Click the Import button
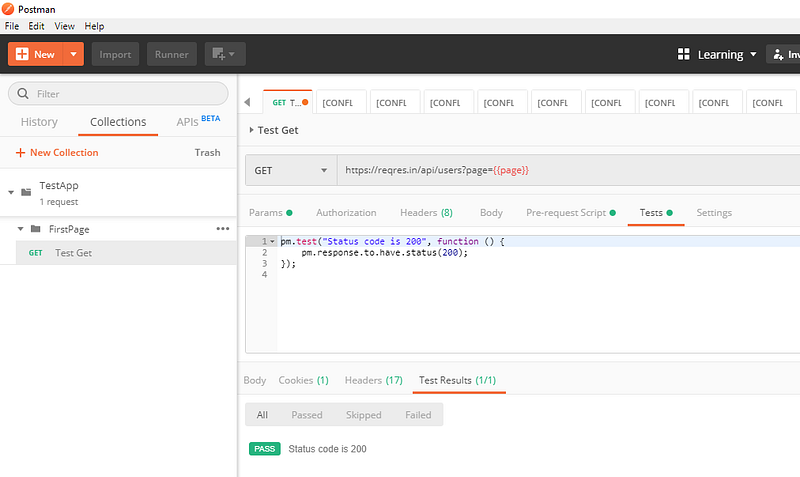 [x=115, y=54]
